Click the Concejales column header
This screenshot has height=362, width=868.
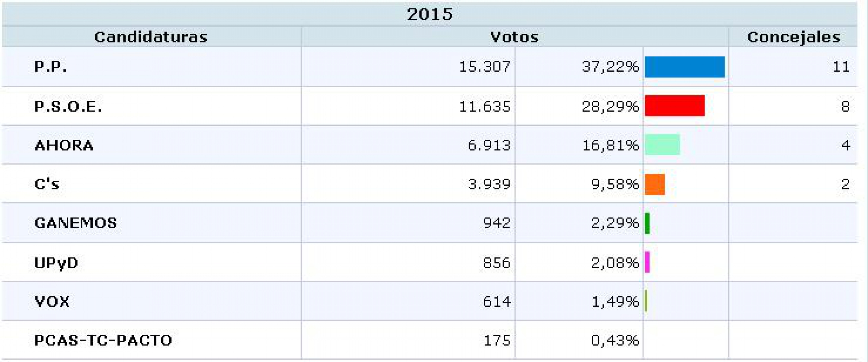point(794,37)
